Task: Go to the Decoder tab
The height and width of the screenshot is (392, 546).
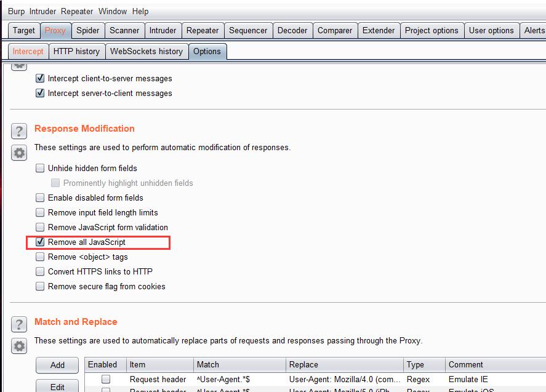Action: pos(292,30)
